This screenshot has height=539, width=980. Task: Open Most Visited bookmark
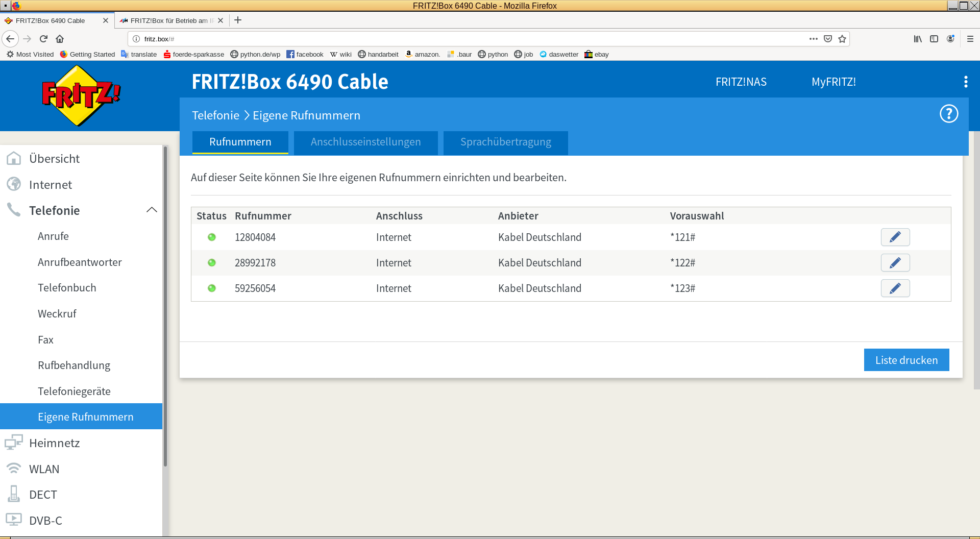(30, 54)
